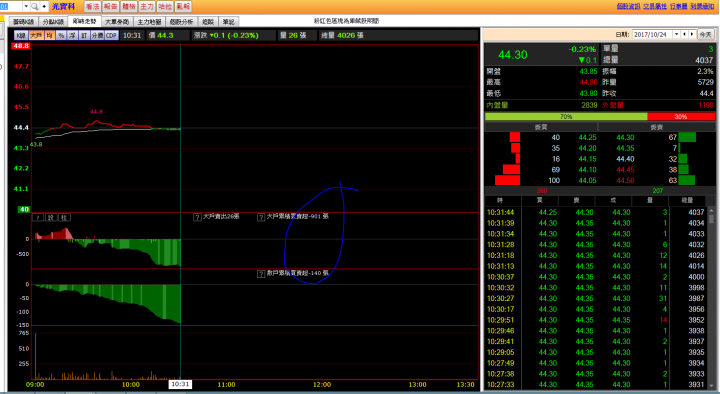Open the 行事曆 link

(678, 6)
